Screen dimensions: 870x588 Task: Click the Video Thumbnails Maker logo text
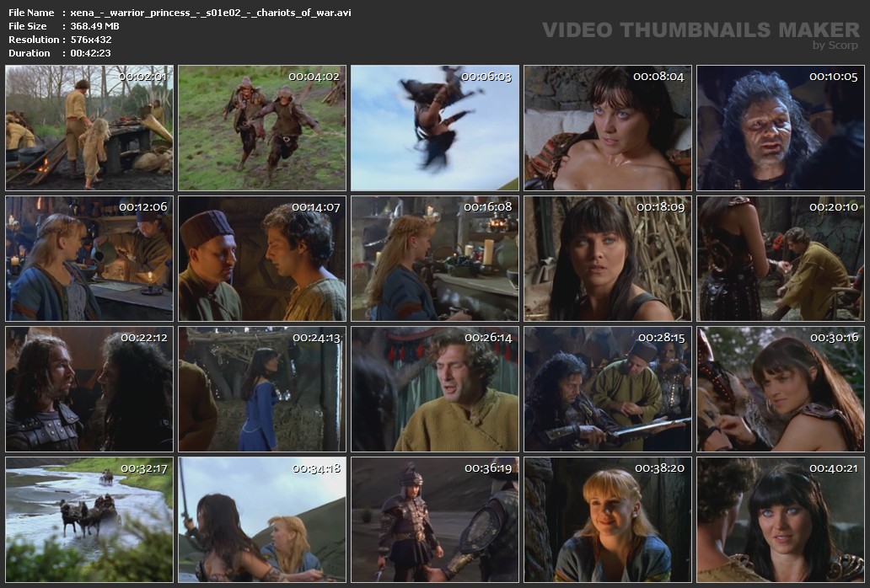(701, 30)
